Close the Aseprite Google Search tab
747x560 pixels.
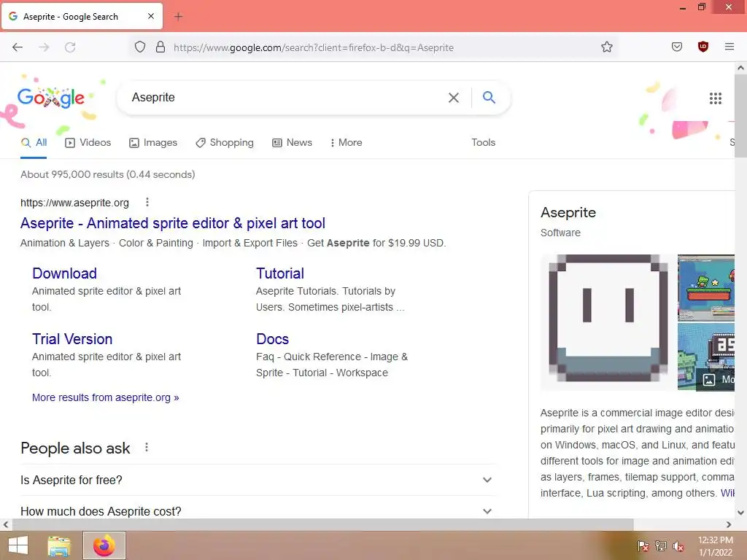[150, 16]
